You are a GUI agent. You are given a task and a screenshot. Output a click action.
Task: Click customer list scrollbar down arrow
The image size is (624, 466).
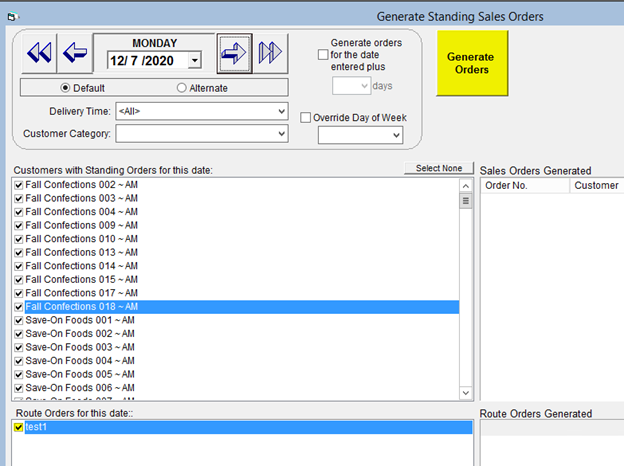[466, 393]
